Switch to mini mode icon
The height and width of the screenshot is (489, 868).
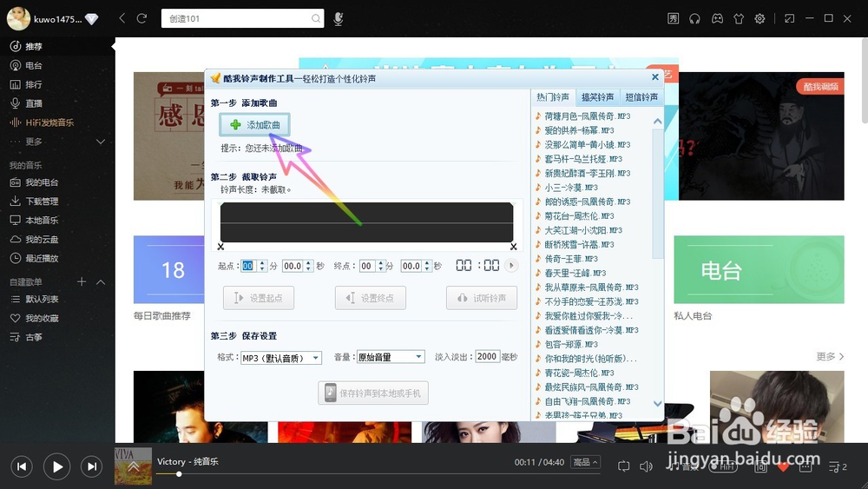click(x=789, y=18)
